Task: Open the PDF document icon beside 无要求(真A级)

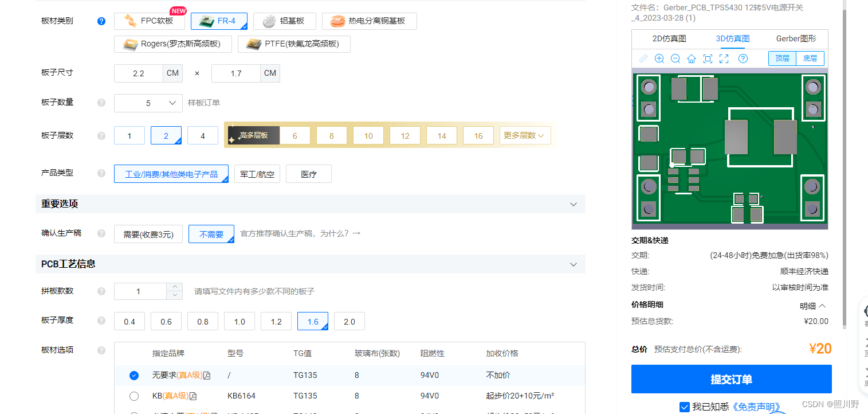Action: click(207, 376)
